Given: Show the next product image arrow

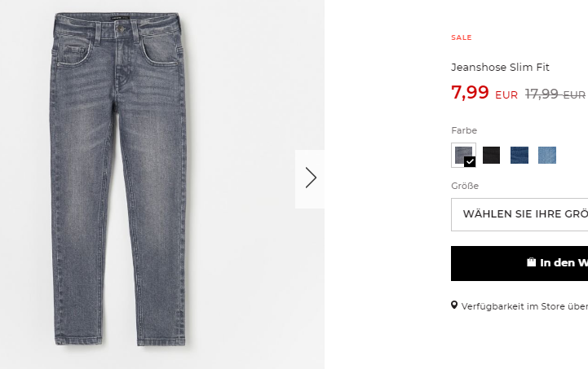Looking at the screenshot, I should point(310,178).
